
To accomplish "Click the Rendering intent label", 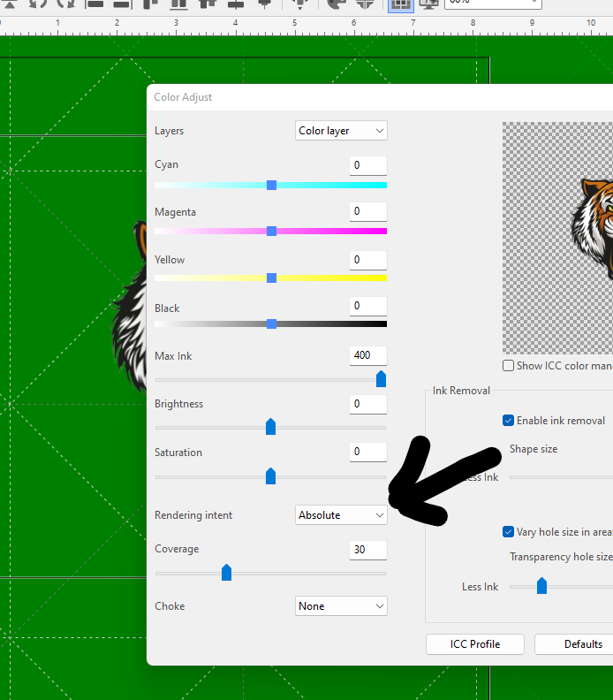I will tap(193, 515).
